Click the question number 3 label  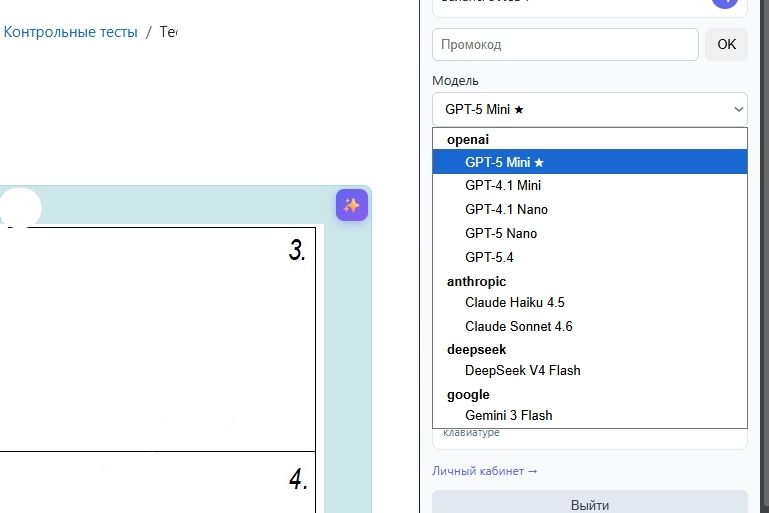[297, 250]
